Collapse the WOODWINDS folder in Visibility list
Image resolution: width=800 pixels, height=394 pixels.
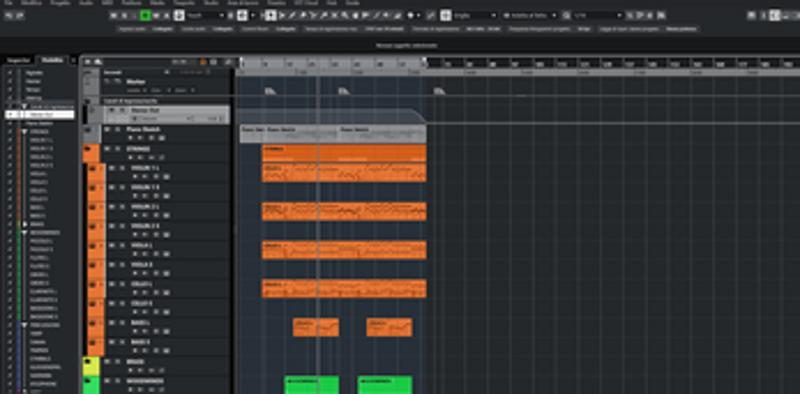click(24, 233)
